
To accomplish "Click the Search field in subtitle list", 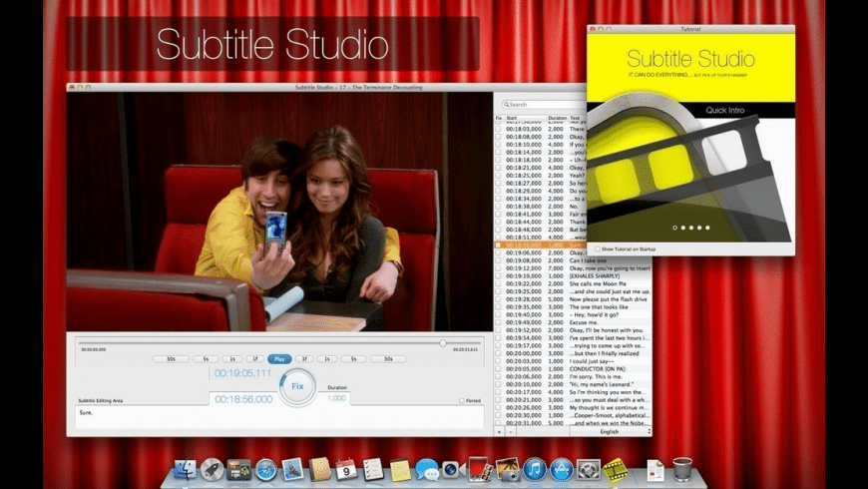I will (x=544, y=104).
